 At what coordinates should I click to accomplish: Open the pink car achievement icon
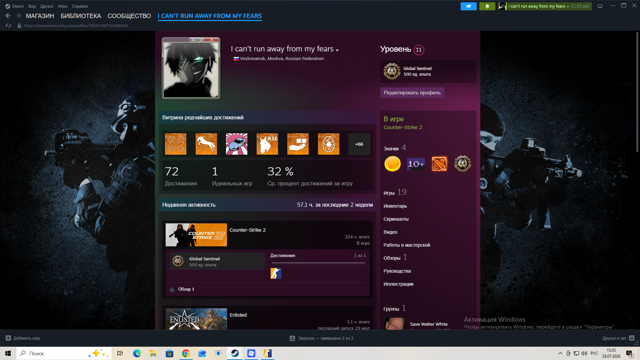237,144
